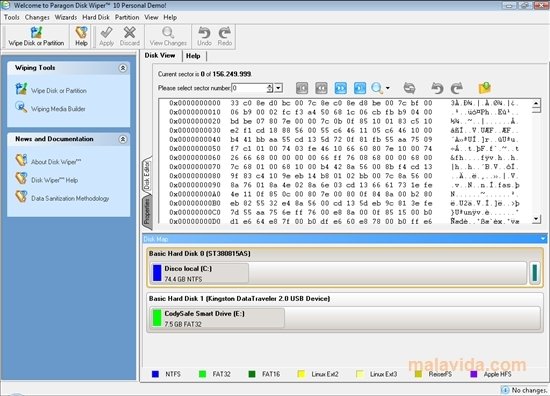
Task: Select CodySafe Smart Drive (E:) partition
Action: coord(217,318)
